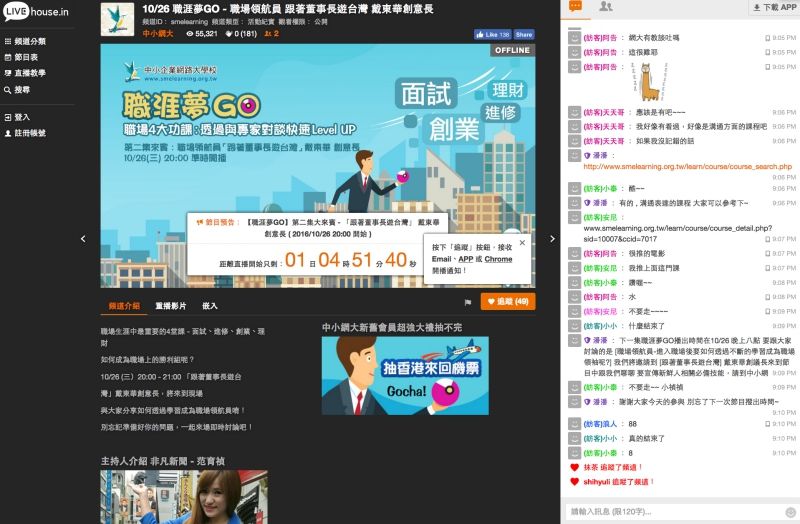This screenshot has height=524, width=800.
Task: Click the host photo thumbnail
Action: pyautogui.click(x=184, y=496)
